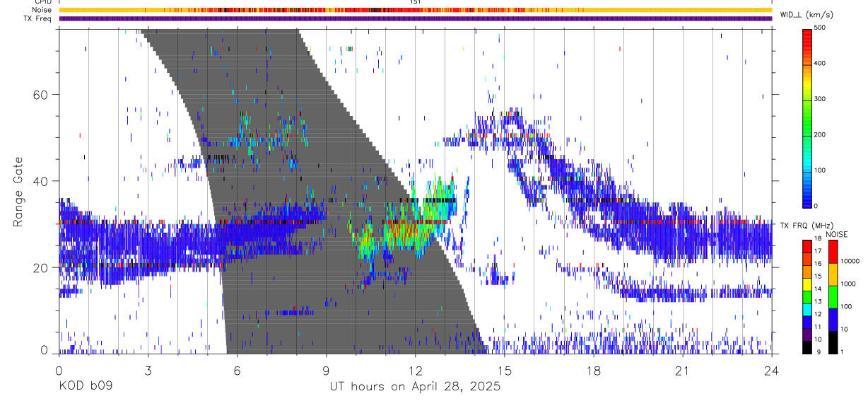Click the 6 UT hour tick label
Screen dimensions: 868x401
237,371
